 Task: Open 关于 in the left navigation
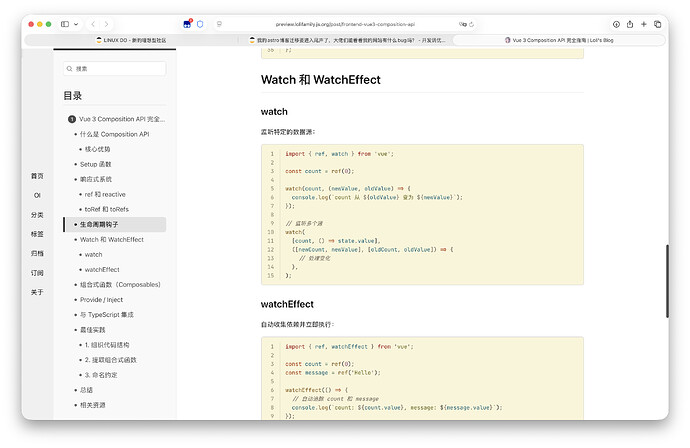pos(37,292)
